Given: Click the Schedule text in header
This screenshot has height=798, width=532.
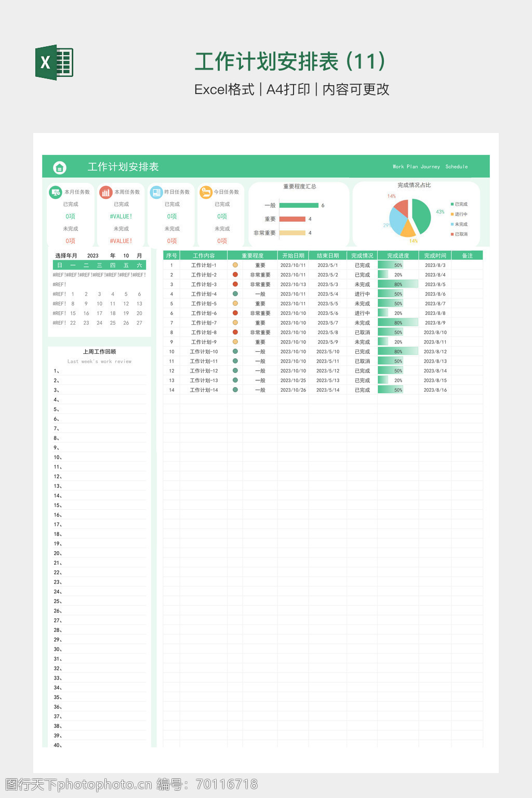Looking at the screenshot, I should (456, 167).
